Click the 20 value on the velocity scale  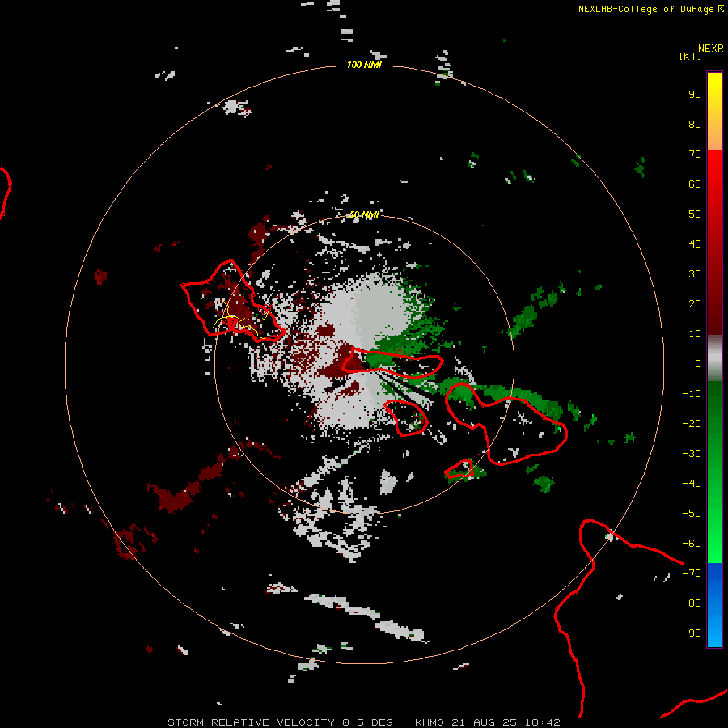click(x=695, y=304)
